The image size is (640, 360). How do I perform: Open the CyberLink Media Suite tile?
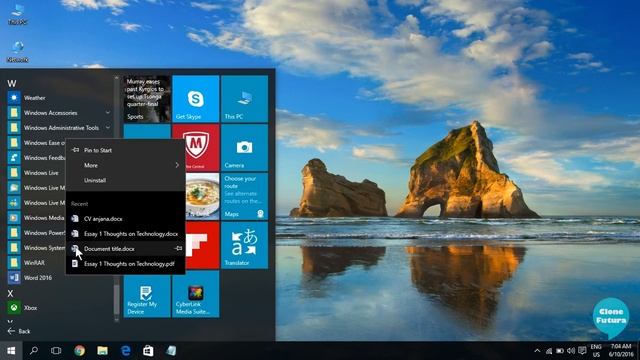pos(196,294)
